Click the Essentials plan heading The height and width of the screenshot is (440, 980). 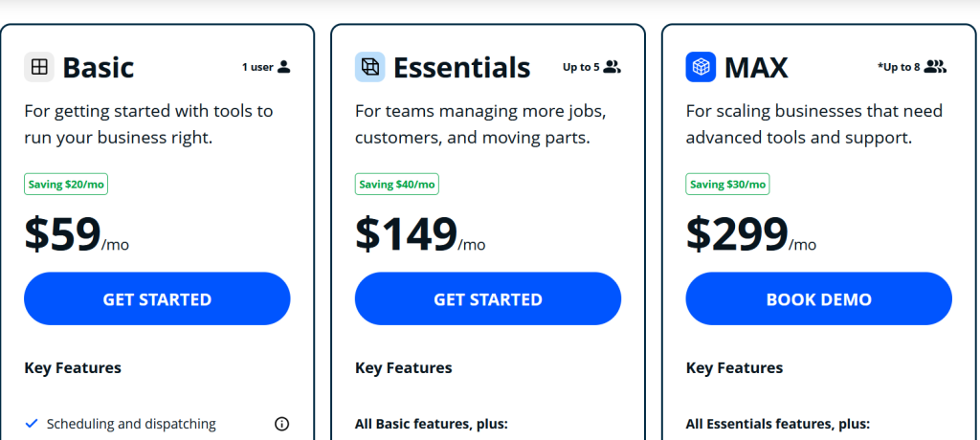coord(461,68)
